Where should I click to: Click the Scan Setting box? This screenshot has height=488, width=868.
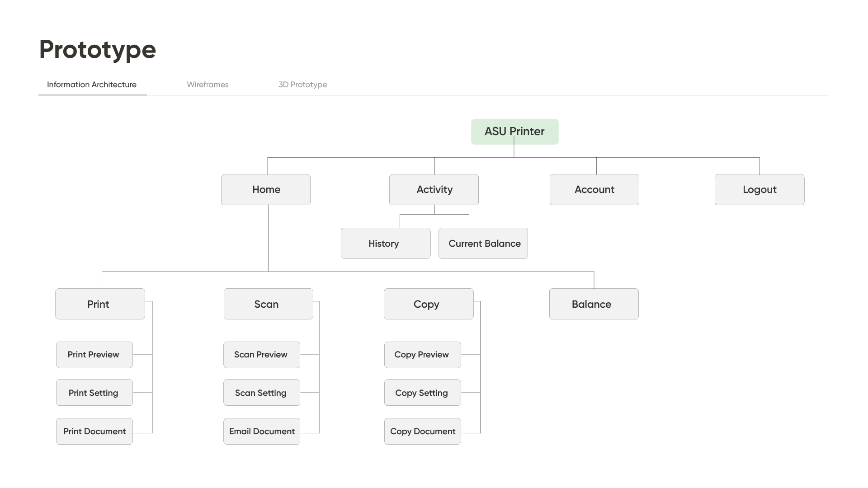click(261, 393)
